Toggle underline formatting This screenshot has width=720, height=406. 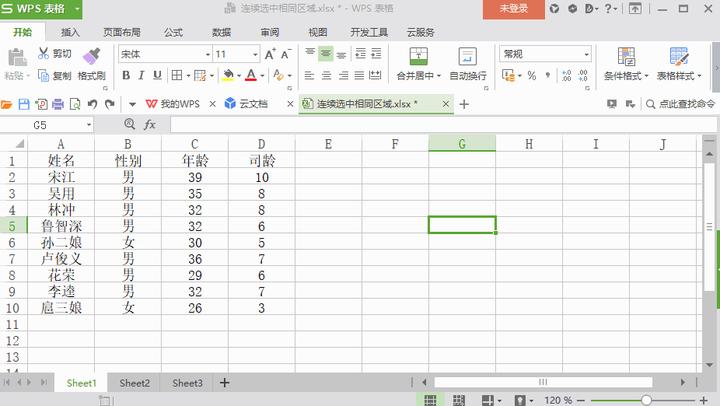coord(157,75)
